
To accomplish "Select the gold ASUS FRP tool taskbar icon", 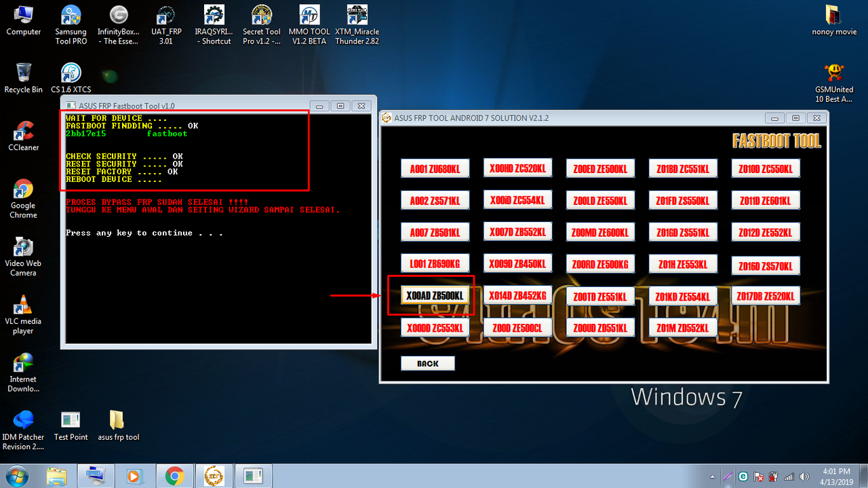I will click(x=214, y=476).
